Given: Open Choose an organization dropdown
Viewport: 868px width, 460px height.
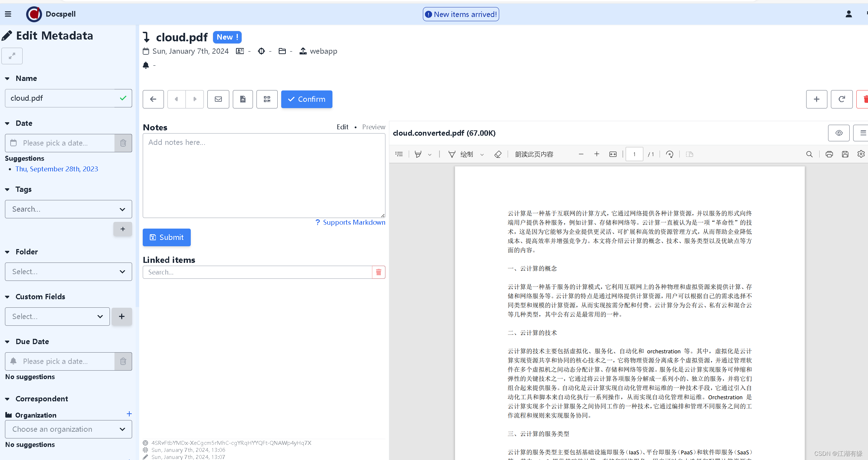Looking at the screenshot, I should coord(69,429).
